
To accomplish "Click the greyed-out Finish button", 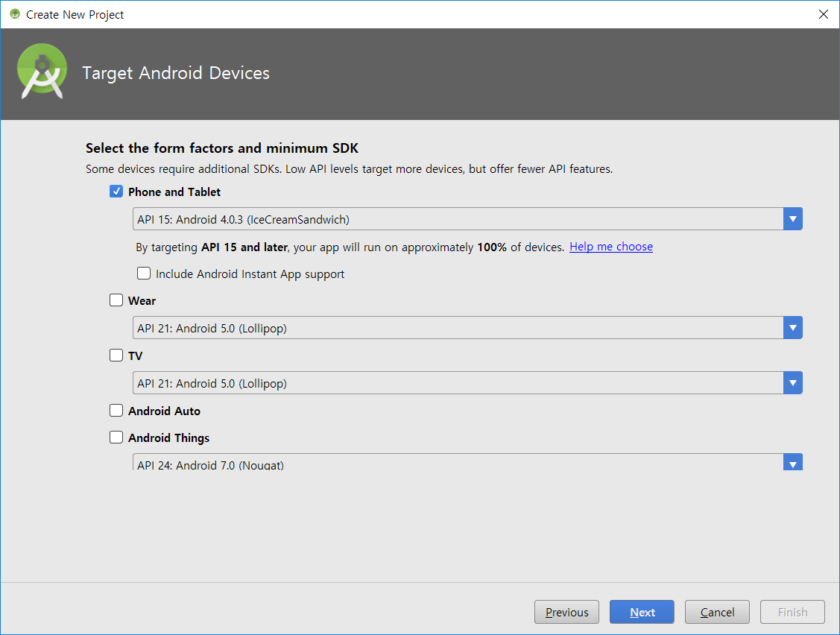I will click(x=792, y=612).
